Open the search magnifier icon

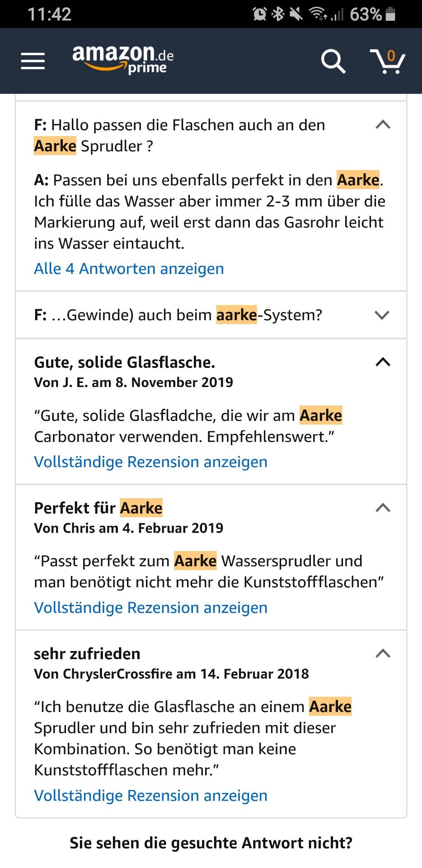pyautogui.click(x=333, y=61)
